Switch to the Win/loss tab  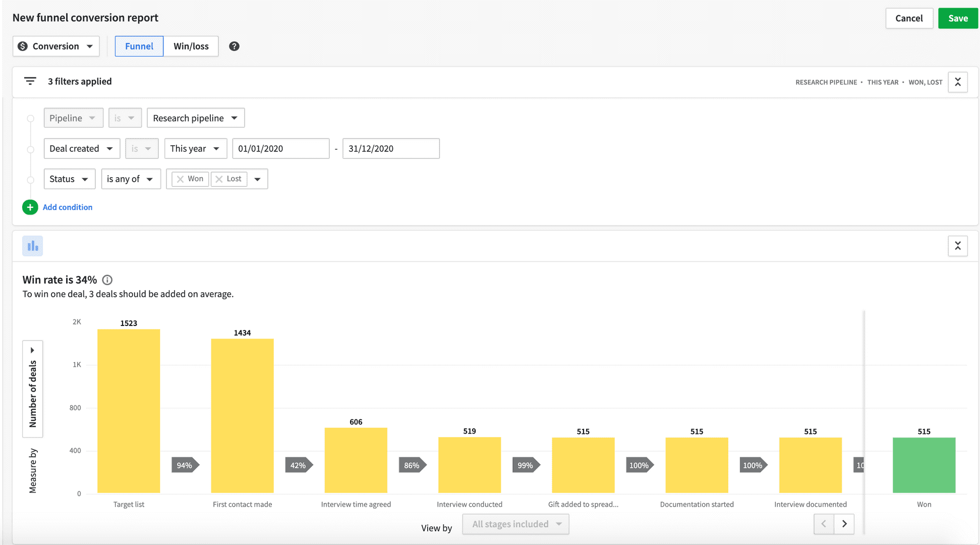coord(191,46)
